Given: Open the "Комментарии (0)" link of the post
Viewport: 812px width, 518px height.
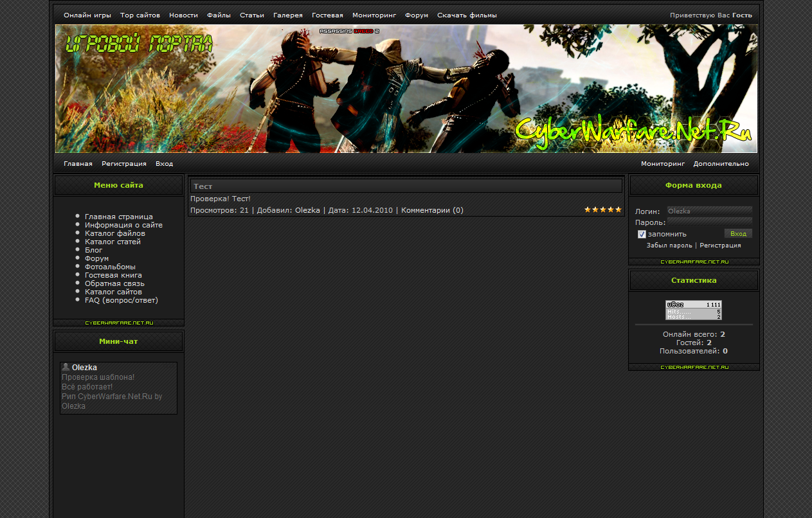Looking at the screenshot, I should (432, 210).
